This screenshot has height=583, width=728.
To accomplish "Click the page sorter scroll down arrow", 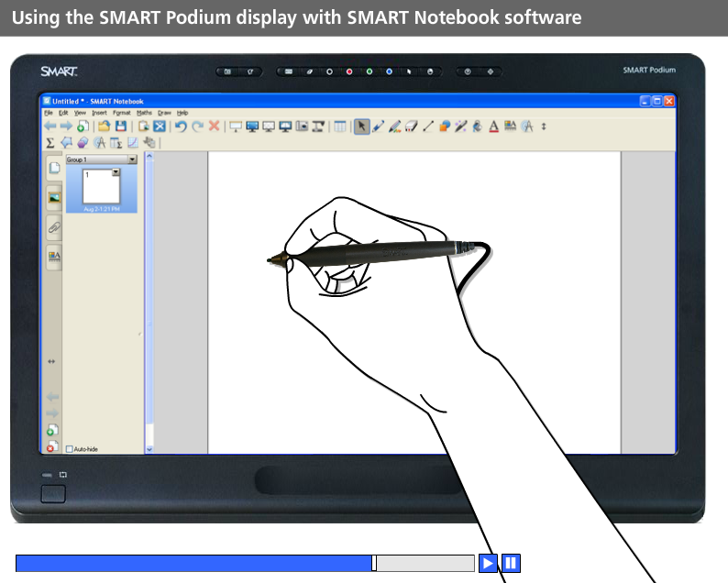I will [x=149, y=449].
